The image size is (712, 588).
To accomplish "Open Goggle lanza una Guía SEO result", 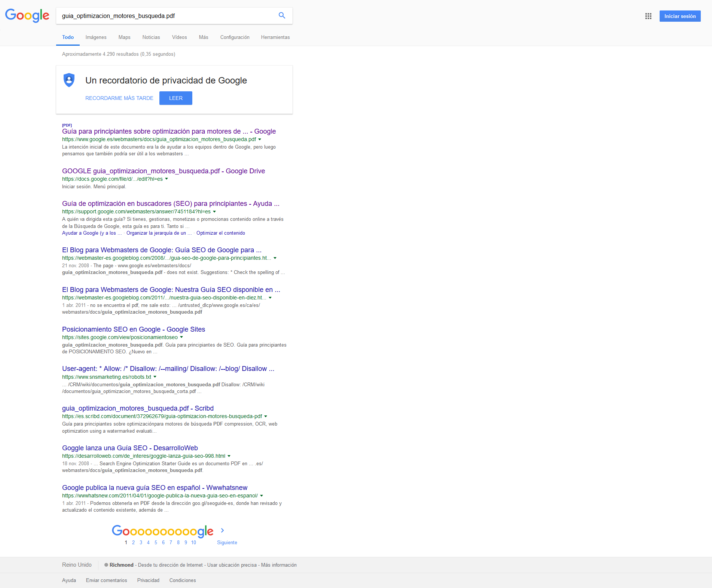I will (130, 448).
